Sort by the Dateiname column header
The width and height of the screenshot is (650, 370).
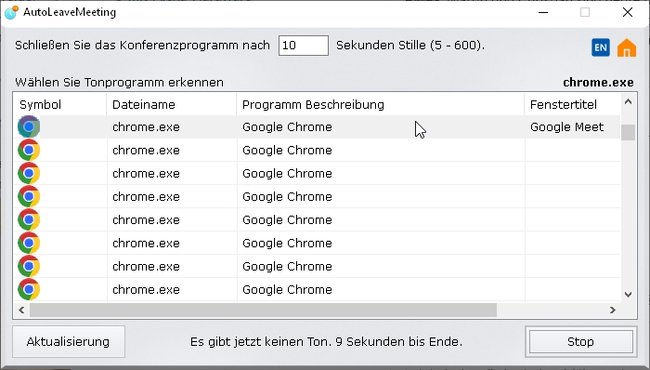coord(171,104)
